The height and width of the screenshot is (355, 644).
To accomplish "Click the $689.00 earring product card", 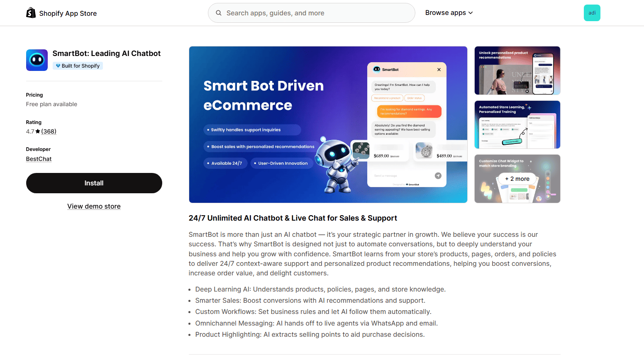I will click(x=381, y=151).
